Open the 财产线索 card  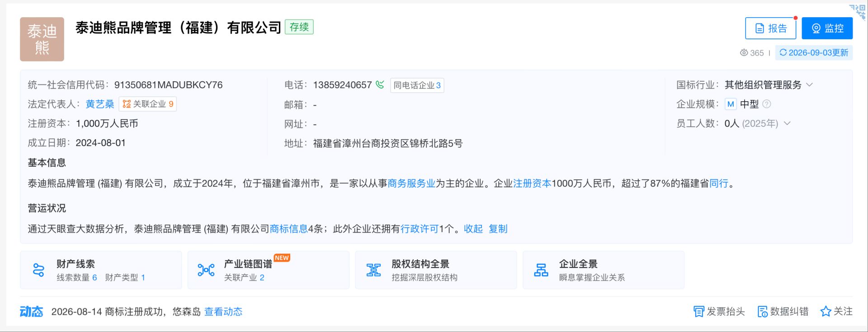click(x=101, y=270)
